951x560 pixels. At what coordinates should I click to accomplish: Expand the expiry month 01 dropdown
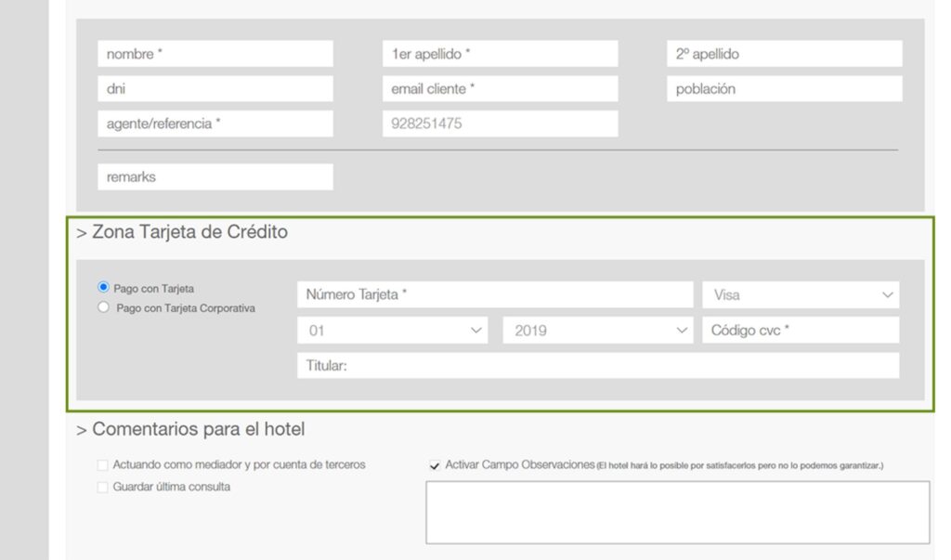(x=393, y=330)
